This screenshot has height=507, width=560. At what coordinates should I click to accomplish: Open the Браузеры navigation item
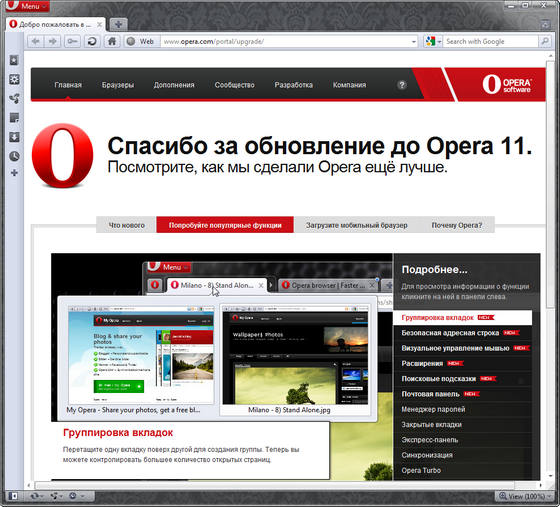(x=118, y=85)
